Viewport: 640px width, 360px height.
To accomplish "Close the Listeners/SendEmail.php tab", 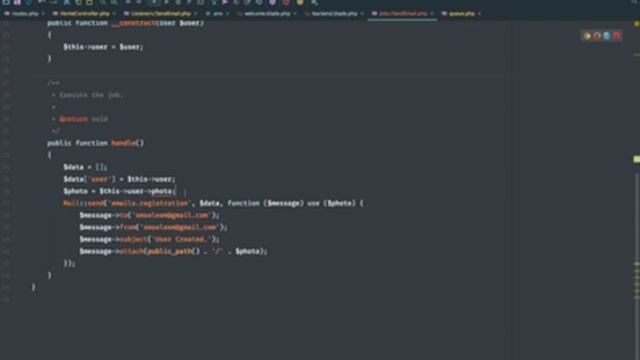I will click(196, 13).
